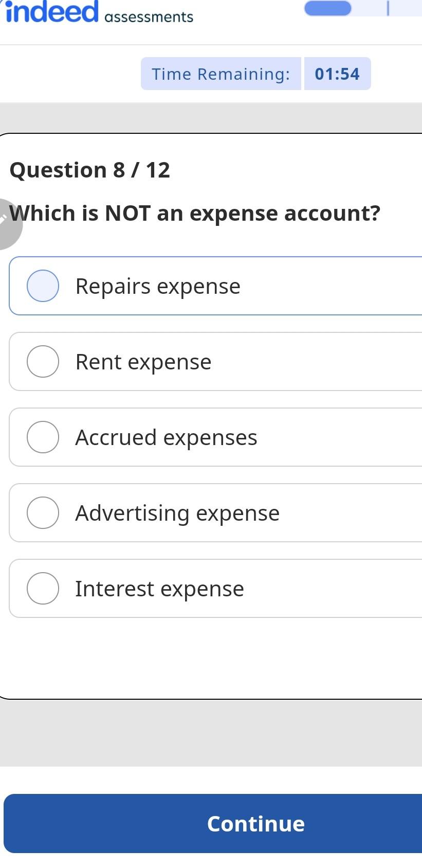Click the "assessments" text beside the logo

point(149,17)
